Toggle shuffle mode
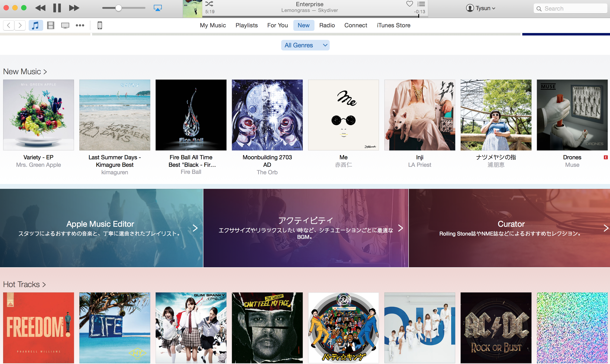The width and height of the screenshot is (610, 364). pyautogui.click(x=209, y=4)
